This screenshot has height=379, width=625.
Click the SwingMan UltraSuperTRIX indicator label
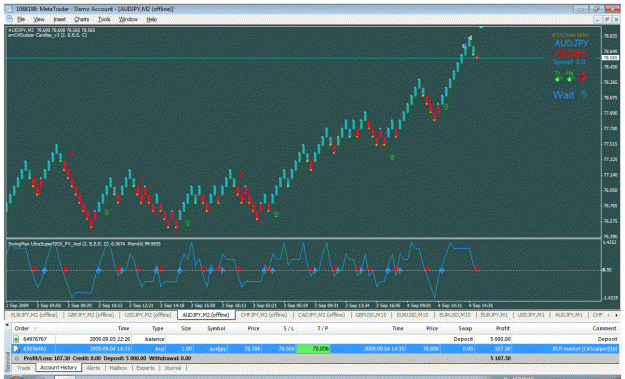84,244
